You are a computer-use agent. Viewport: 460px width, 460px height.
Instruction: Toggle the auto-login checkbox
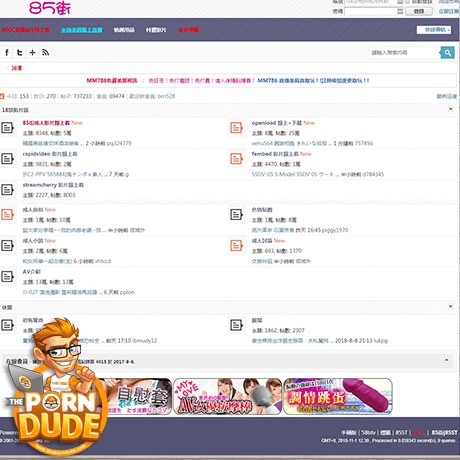(407, 2)
